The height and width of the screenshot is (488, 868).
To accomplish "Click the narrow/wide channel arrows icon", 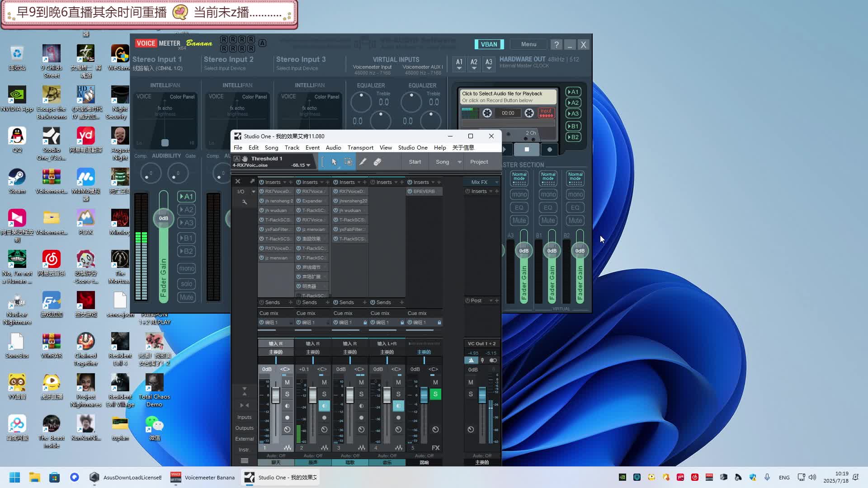I will tap(245, 405).
